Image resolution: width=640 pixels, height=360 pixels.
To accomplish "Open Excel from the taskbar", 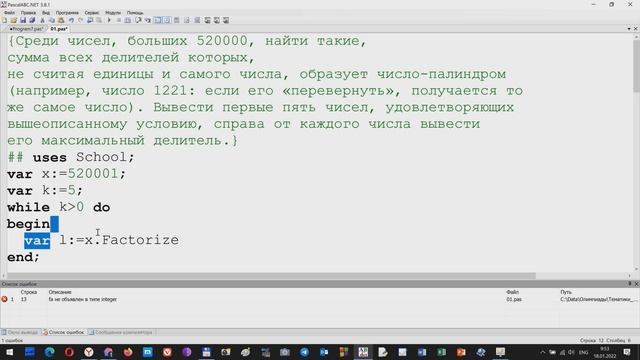I will tap(442, 352).
